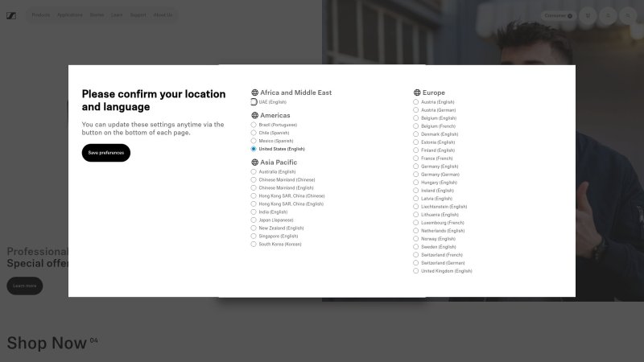Select Japan (Japanese) radio option
Viewport: 644px width, 362px height.
point(254,220)
